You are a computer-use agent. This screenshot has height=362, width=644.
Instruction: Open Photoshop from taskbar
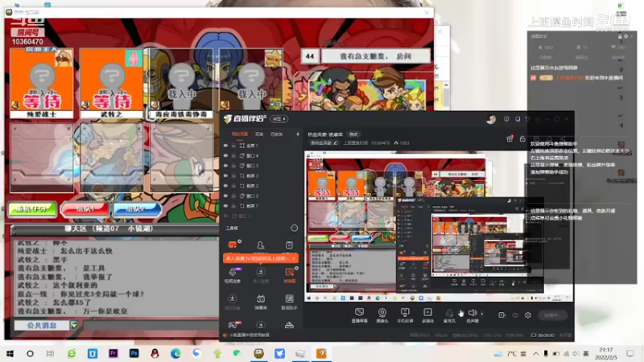pyautogui.click(x=134, y=353)
